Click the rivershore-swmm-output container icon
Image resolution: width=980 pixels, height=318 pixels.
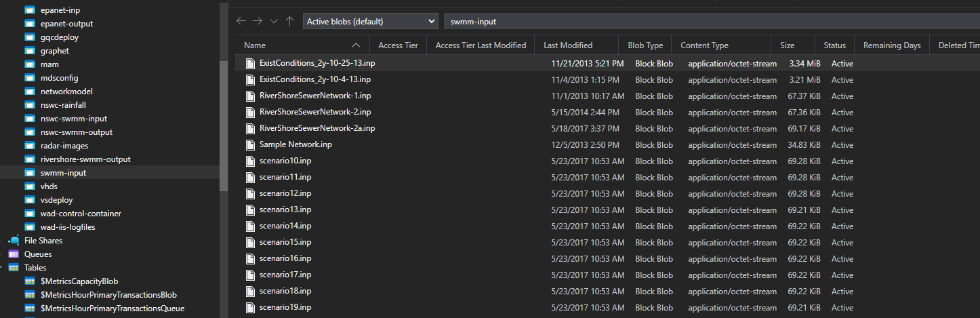click(x=29, y=159)
